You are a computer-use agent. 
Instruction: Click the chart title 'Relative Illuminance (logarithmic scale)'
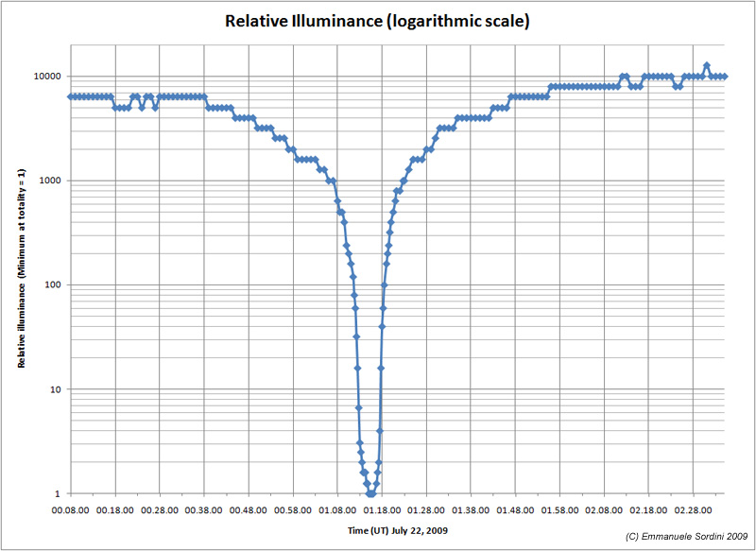point(377,21)
